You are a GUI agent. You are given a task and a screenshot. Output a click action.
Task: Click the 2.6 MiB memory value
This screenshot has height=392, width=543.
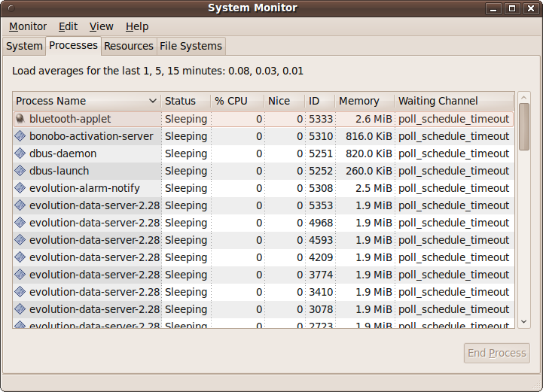click(374, 119)
